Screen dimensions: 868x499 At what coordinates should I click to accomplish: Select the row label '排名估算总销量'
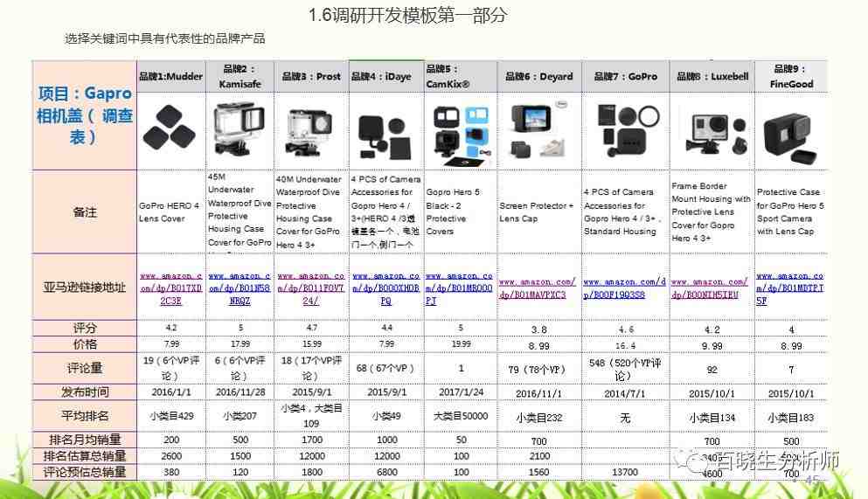click(84, 456)
